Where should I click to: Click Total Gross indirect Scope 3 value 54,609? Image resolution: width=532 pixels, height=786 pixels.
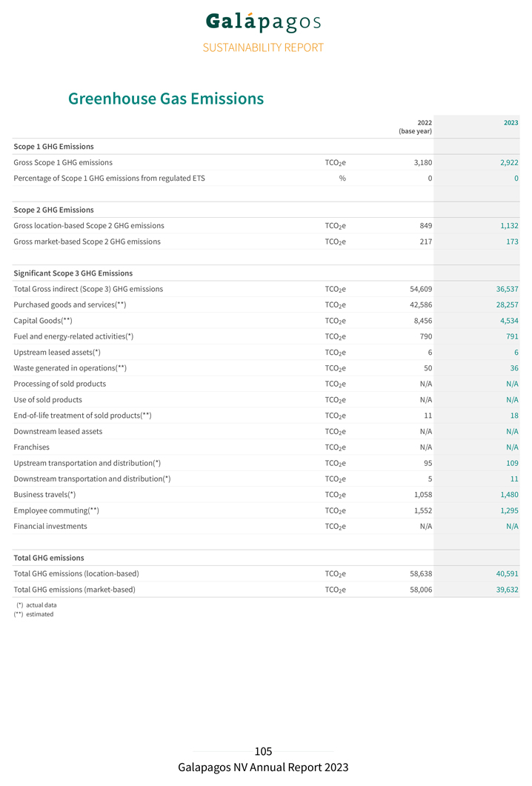pyautogui.click(x=421, y=289)
